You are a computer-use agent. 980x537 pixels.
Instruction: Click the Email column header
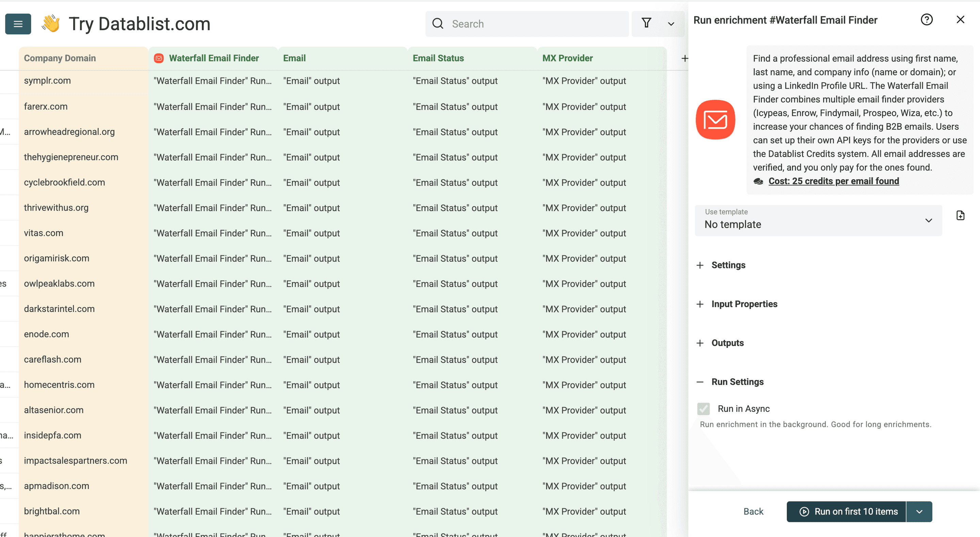click(342, 58)
